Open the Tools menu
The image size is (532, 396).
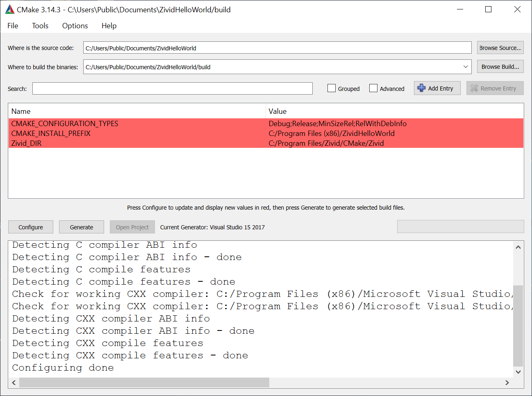tap(40, 26)
